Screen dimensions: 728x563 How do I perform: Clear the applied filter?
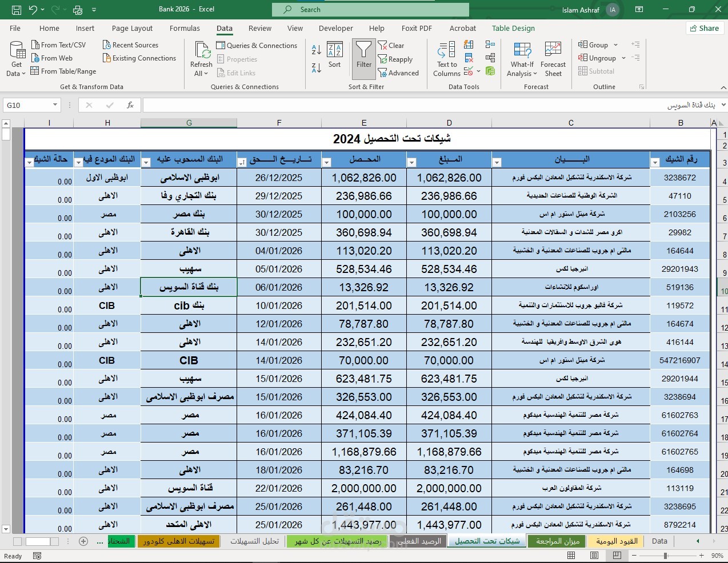pyautogui.click(x=391, y=45)
